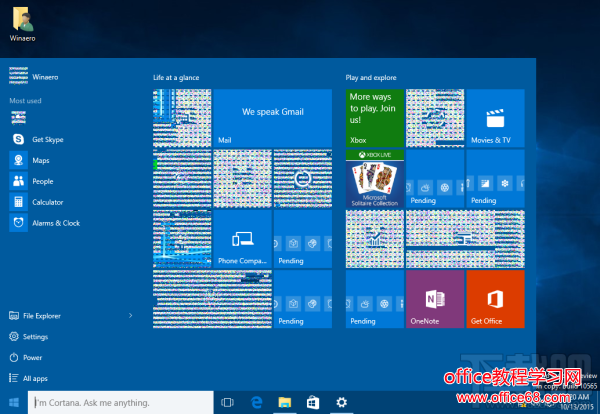
Task: Open Task View from the taskbar
Action: [227, 402]
